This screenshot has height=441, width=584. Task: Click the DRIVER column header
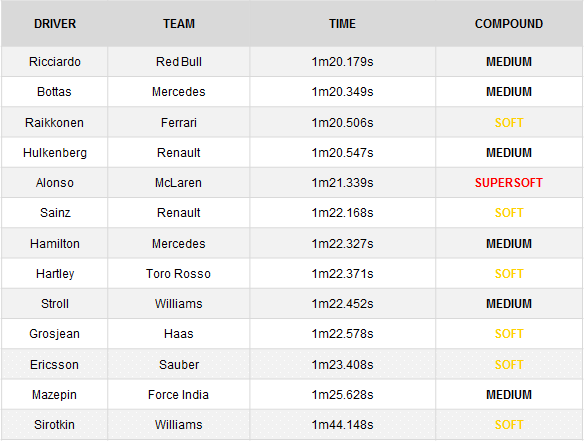(x=55, y=24)
